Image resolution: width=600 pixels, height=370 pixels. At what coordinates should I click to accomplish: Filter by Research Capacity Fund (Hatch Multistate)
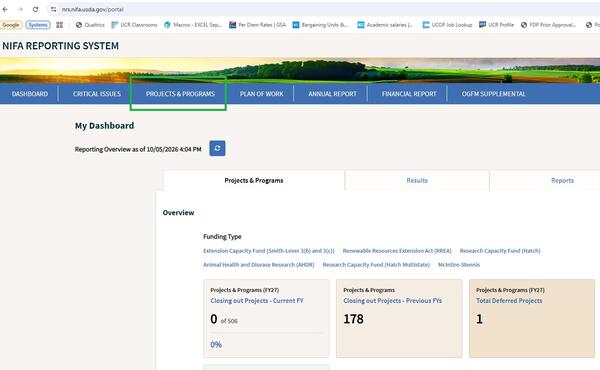pos(376,264)
